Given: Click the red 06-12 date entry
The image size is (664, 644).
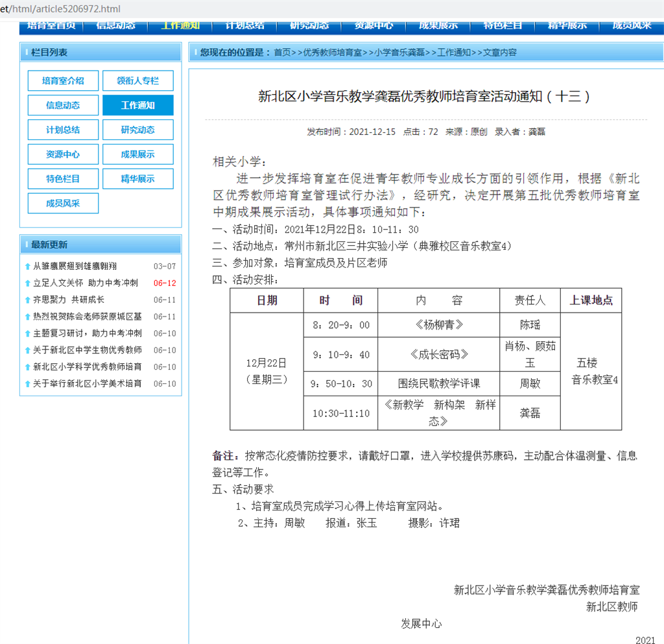Looking at the screenshot, I should click(x=165, y=283).
